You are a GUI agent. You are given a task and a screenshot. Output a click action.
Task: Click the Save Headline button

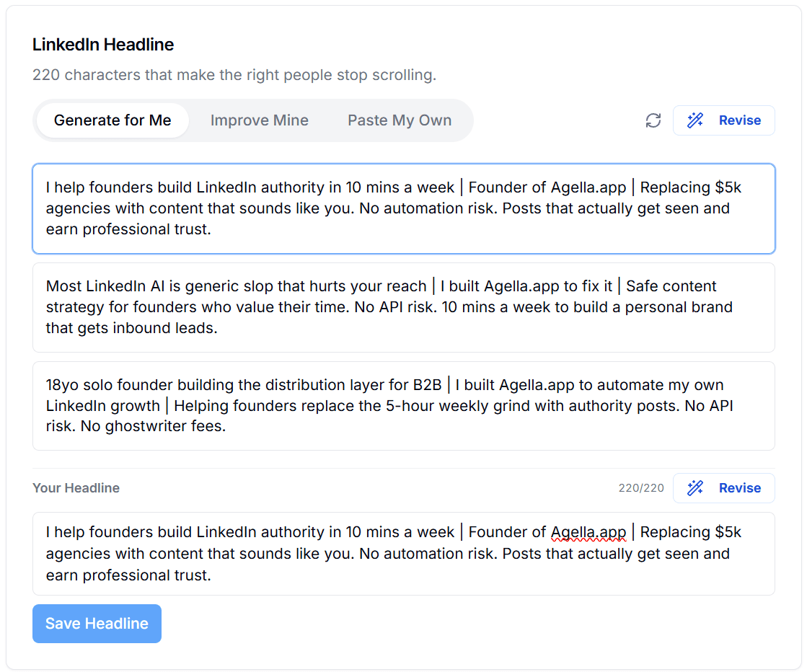(x=97, y=623)
